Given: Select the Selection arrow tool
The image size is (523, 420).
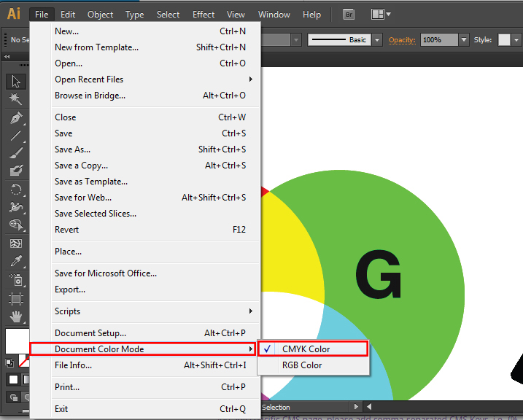Looking at the screenshot, I should click(x=16, y=81).
